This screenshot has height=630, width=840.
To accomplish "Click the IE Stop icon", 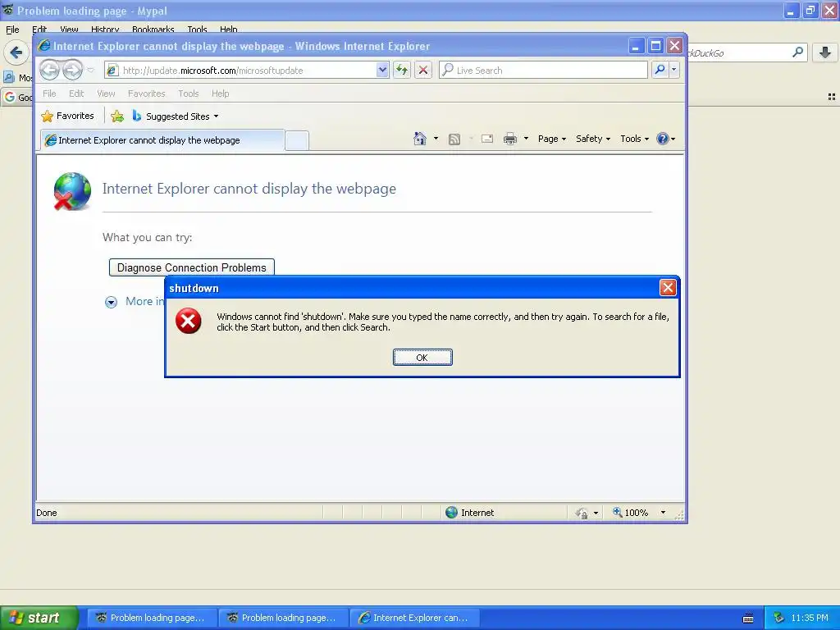I will (x=423, y=70).
